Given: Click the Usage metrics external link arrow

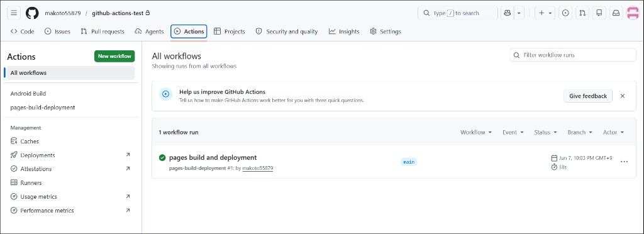Looking at the screenshot, I should [x=128, y=197].
